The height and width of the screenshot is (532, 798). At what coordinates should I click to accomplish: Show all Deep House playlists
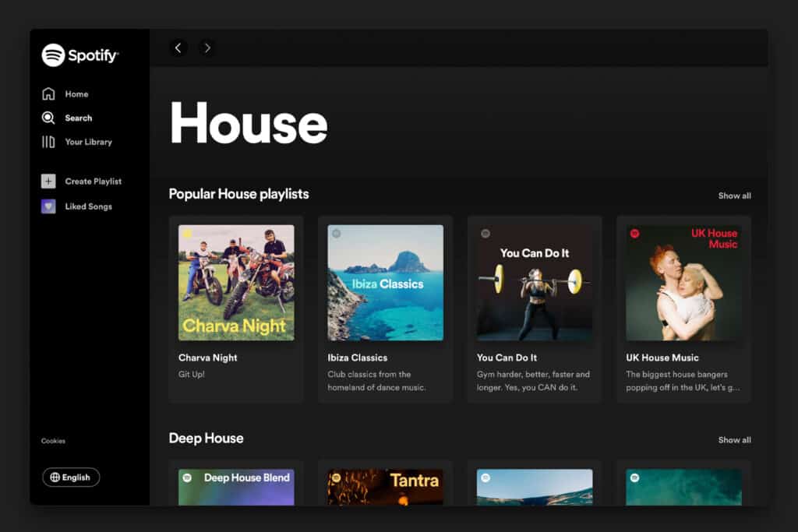pyautogui.click(x=734, y=440)
